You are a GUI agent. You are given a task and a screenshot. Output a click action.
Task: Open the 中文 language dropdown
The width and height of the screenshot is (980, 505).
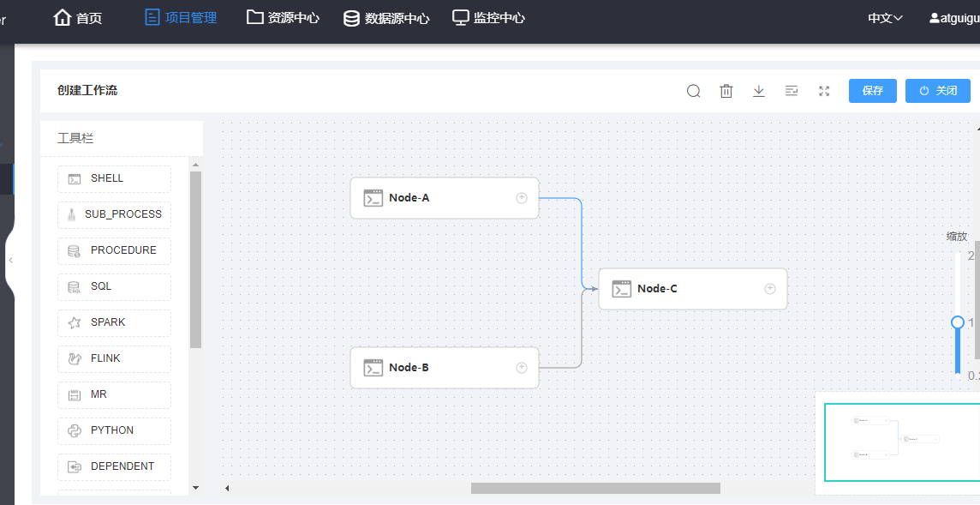coord(885,18)
